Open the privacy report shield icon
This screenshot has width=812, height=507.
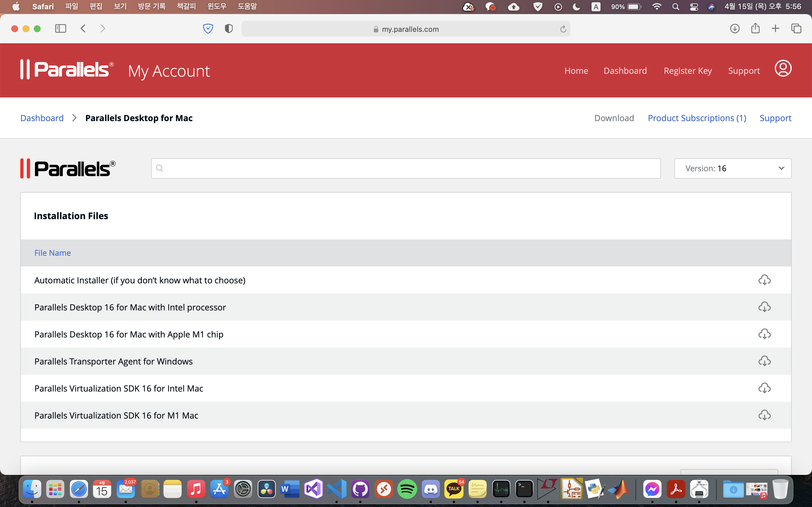228,29
